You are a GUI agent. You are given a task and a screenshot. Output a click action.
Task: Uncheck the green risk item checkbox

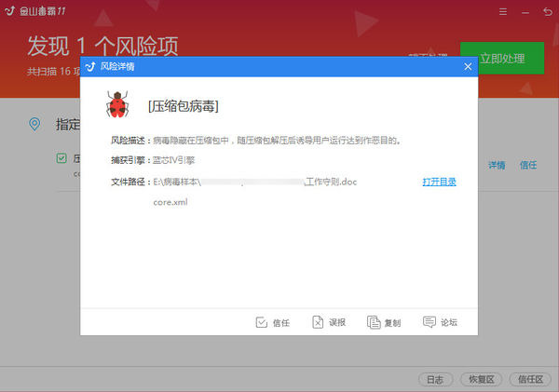(61, 158)
